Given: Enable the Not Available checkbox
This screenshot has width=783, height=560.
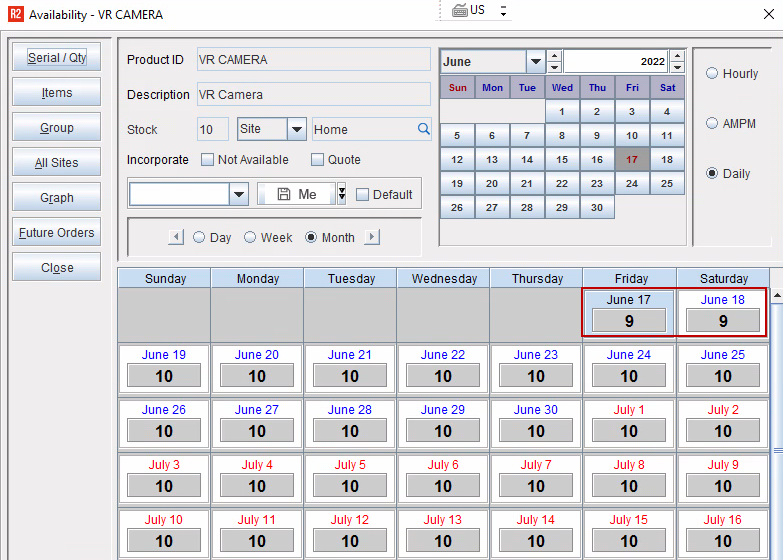Looking at the screenshot, I should (208, 160).
